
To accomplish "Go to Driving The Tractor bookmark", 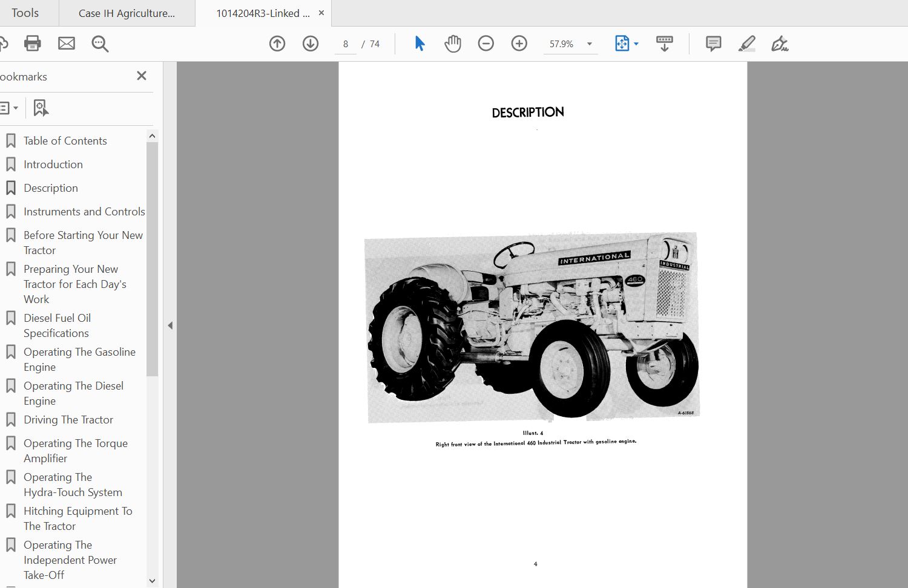I will 68,420.
